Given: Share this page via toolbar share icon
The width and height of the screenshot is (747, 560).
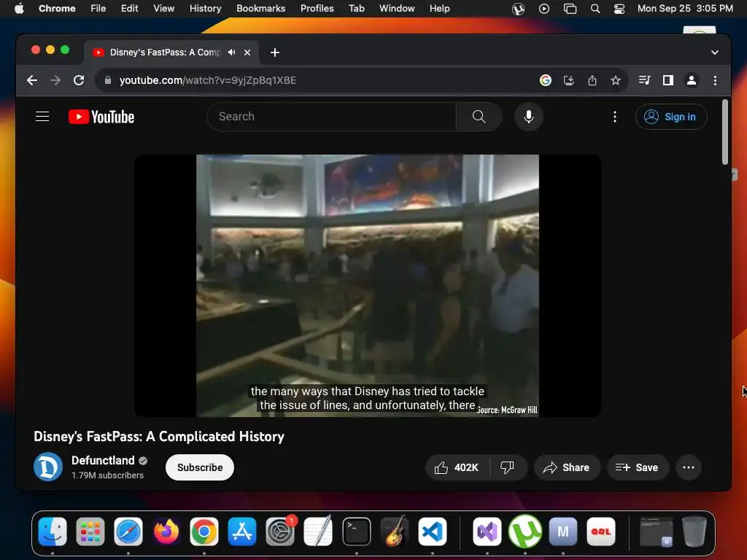Looking at the screenshot, I should 592,80.
